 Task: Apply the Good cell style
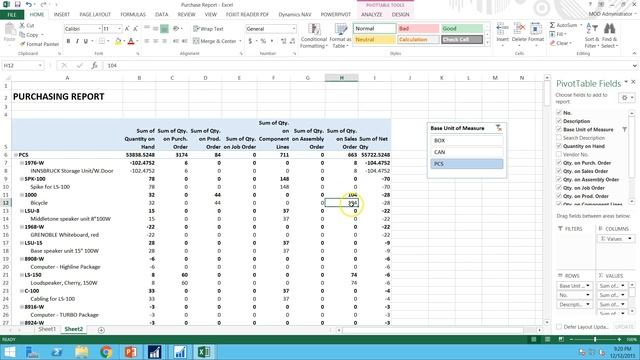pos(462,29)
